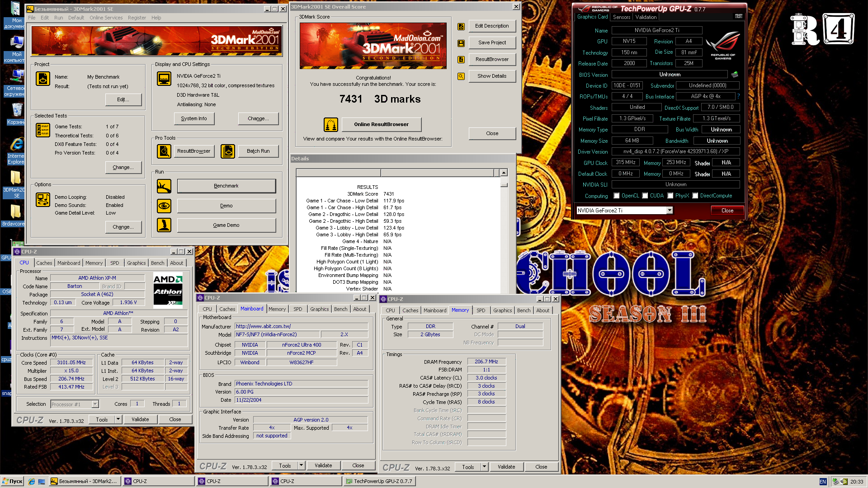Click the Benchmark button in 3DMark
Viewport: 868px width, 488px height.
pos(226,186)
